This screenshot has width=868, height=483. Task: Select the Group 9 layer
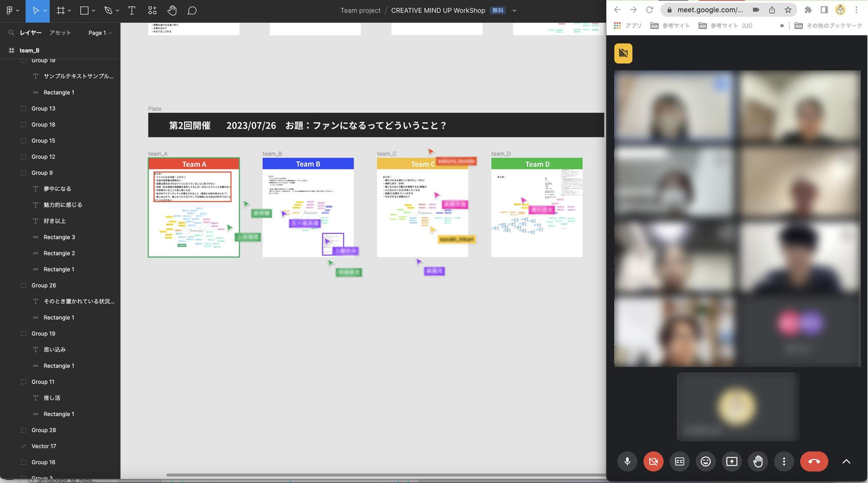click(x=60, y=173)
